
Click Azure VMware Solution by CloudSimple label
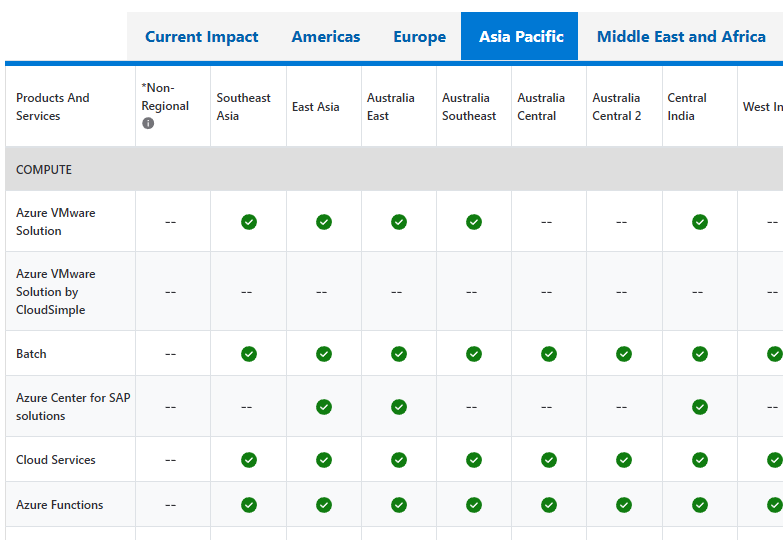56,292
